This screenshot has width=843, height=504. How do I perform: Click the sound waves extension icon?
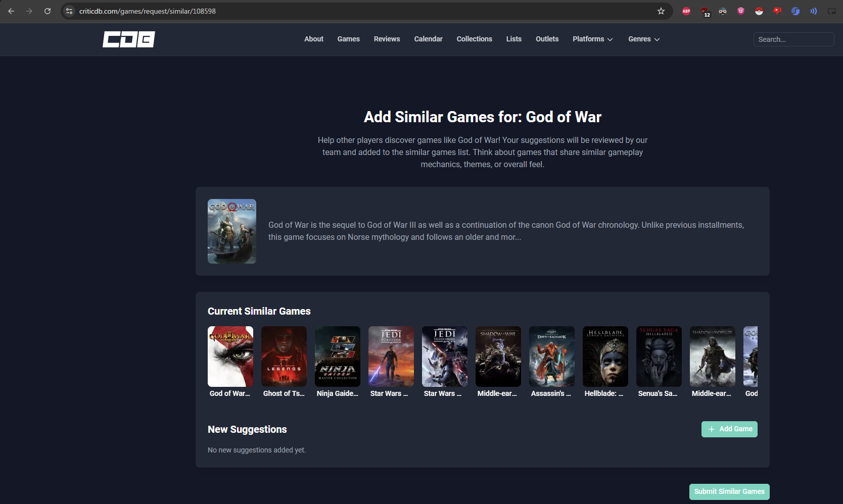814,11
